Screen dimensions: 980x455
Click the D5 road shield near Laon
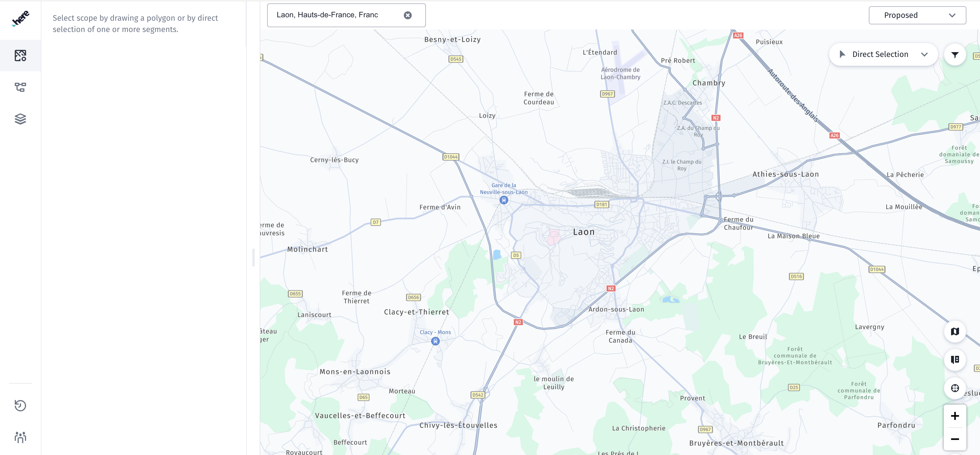516,256
